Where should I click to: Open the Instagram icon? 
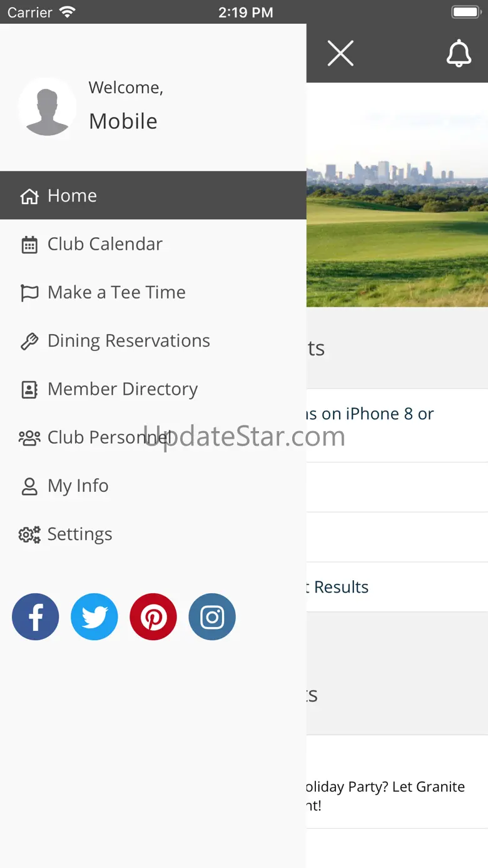tap(212, 617)
